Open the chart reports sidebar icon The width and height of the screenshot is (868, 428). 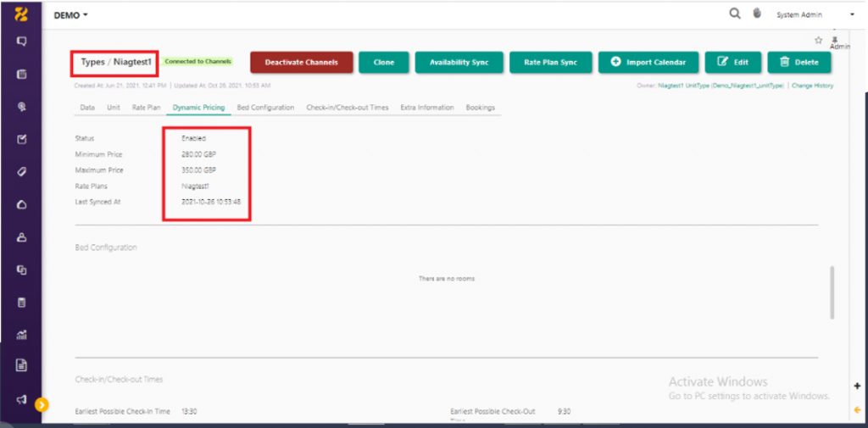click(21, 335)
